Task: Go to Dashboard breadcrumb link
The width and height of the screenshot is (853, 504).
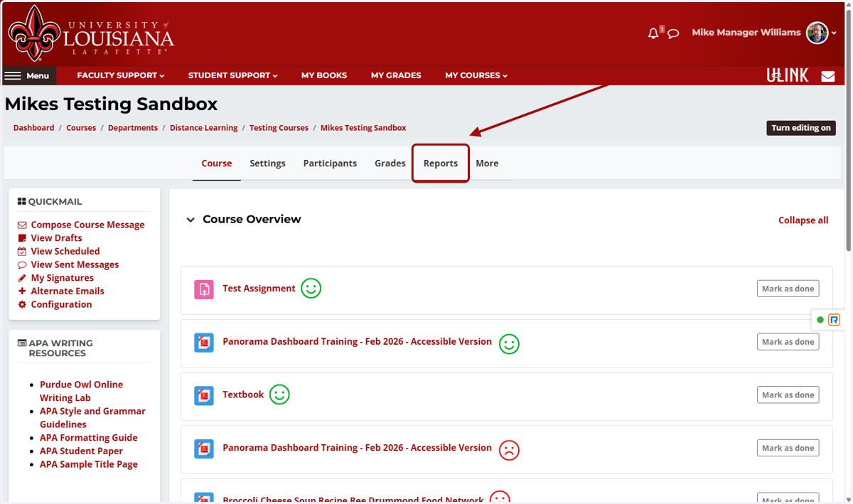Action: (x=34, y=128)
